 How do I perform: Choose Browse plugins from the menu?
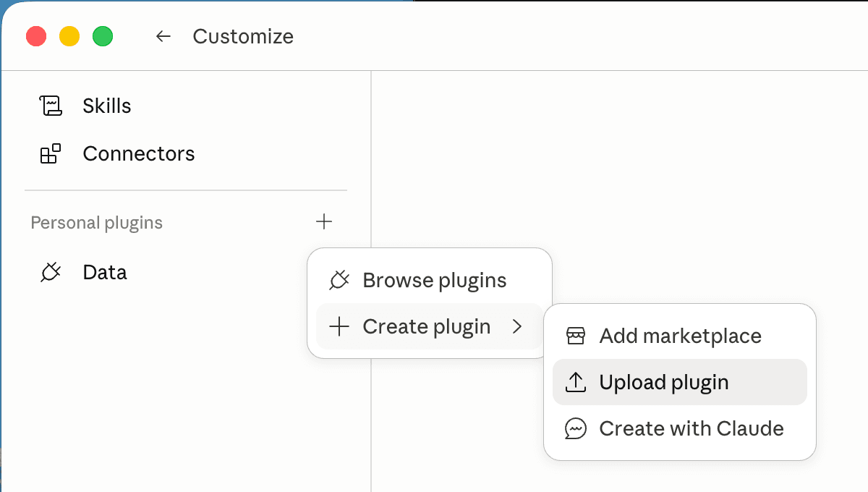(x=430, y=280)
